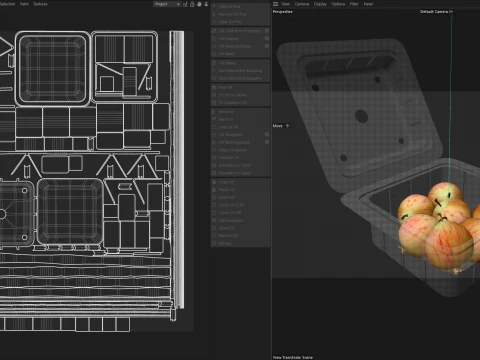Click the Remove UV Pins icon
This screenshot has width=480, height=360.
[214, 14]
